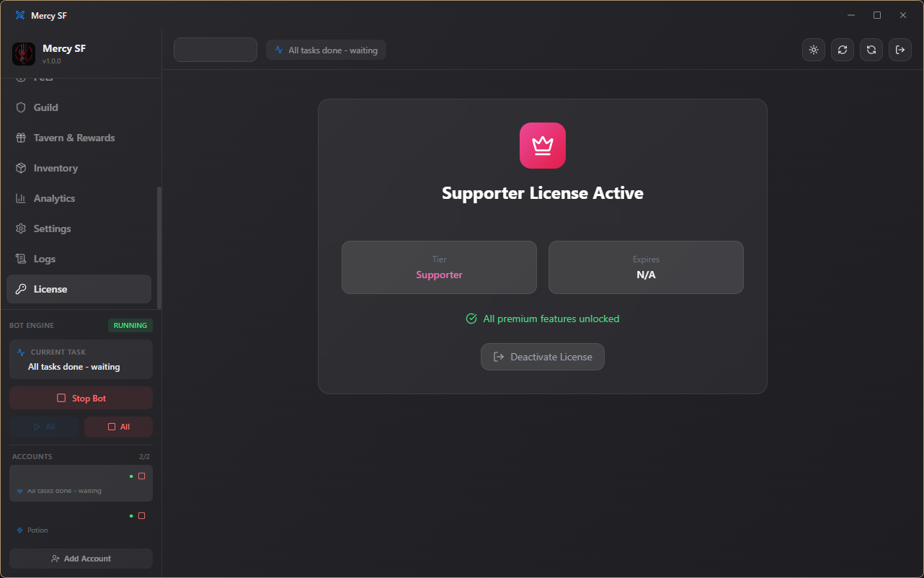This screenshot has height=578, width=924.
Task: Click the refresh icon beside the sun icon
Action: tap(843, 50)
